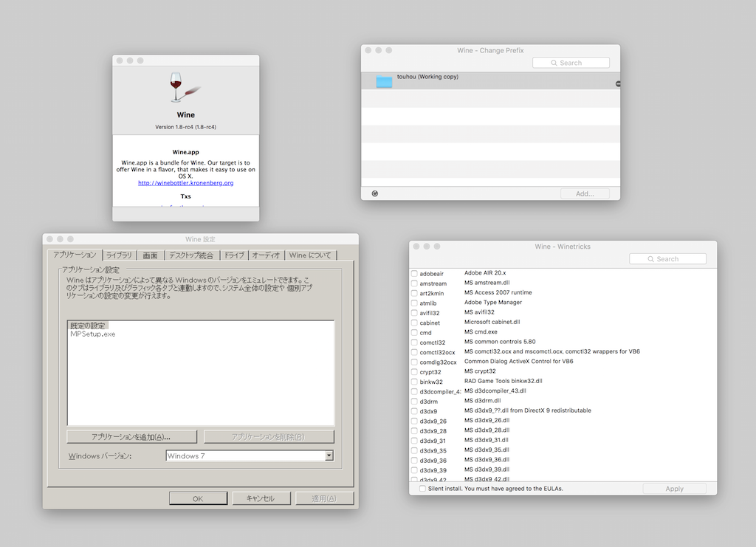Viewport: 756px width, 547px height.
Task: Click Version 1.8-rc4 text in Wine about
Action: pyautogui.click(x=185, y=127)
